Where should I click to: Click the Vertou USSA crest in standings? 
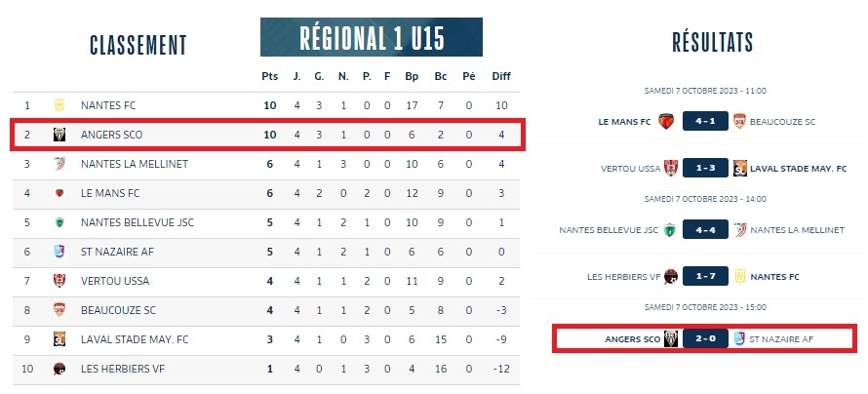[x=59, y=281]
